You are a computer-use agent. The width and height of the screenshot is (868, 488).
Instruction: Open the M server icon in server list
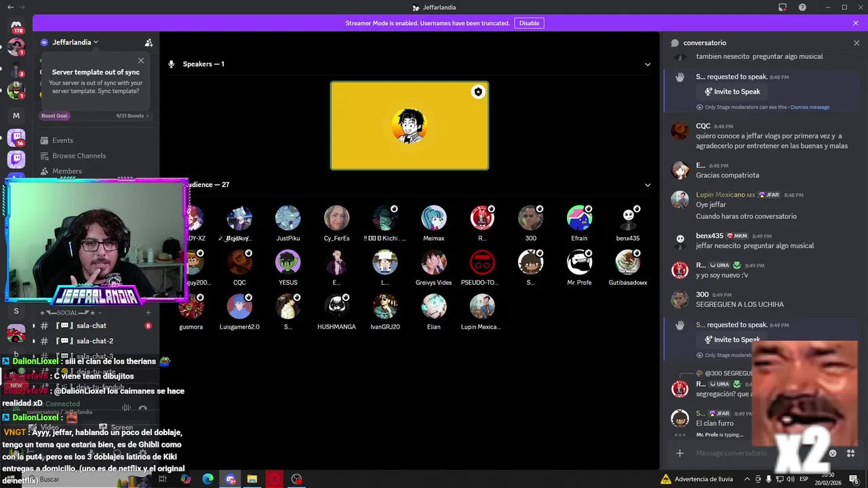pyautogui.click(x=16, y=116)
